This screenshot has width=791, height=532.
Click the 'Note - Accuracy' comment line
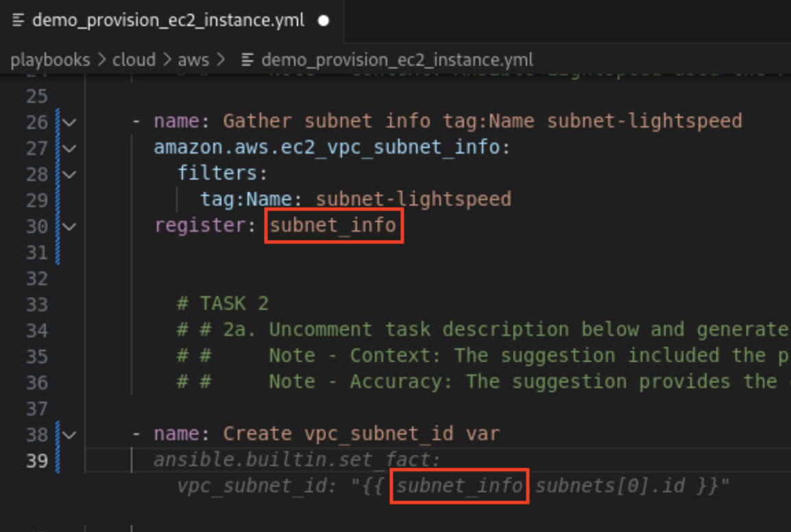[483, 382]
